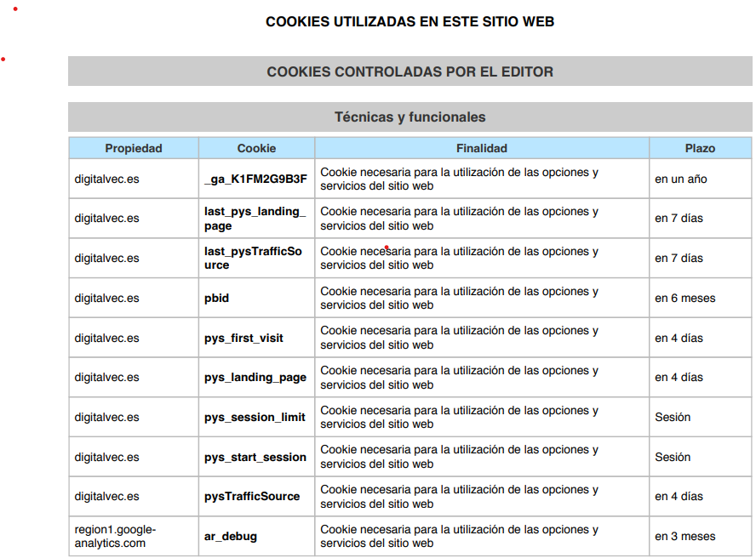Select the 'pys_first_visit' cookie name

[243, 339]
